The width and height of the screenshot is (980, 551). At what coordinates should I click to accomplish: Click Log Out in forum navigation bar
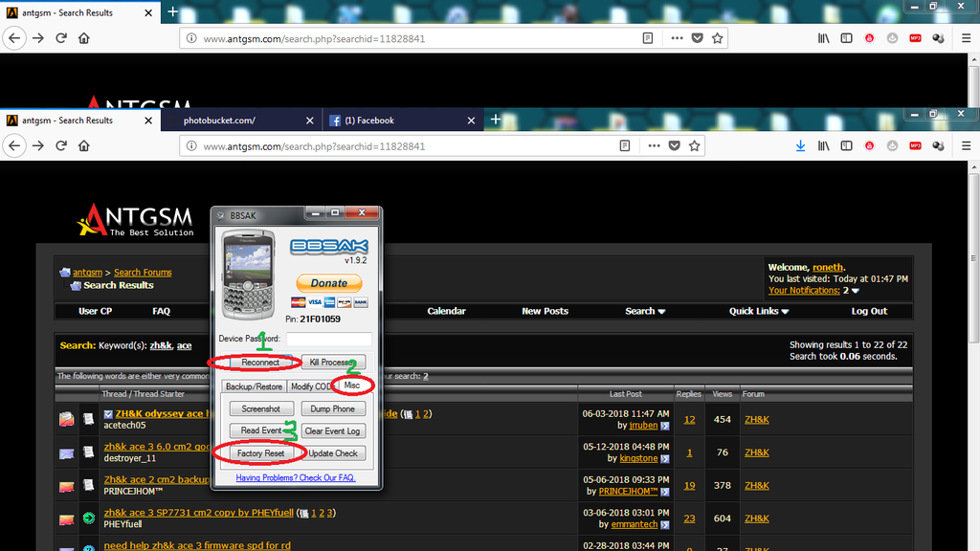(869, 311)
